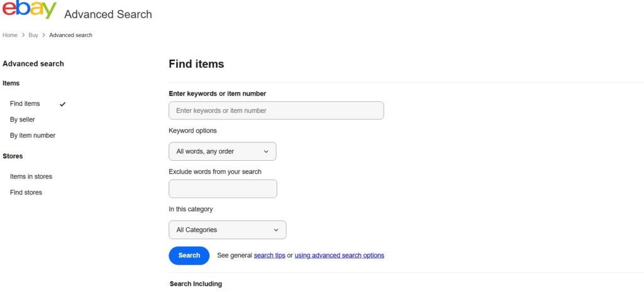Follow the using advanced search options link
644x292 pixels.
[339, 256]
